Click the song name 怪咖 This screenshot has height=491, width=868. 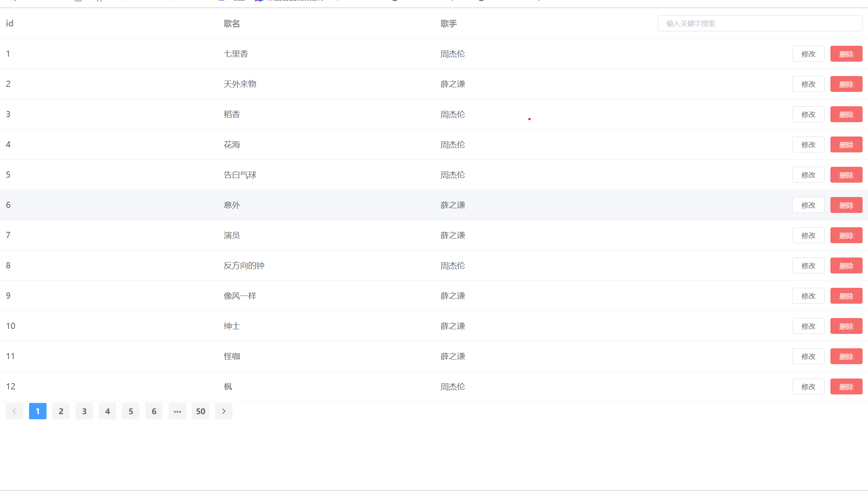pos(232,356)
